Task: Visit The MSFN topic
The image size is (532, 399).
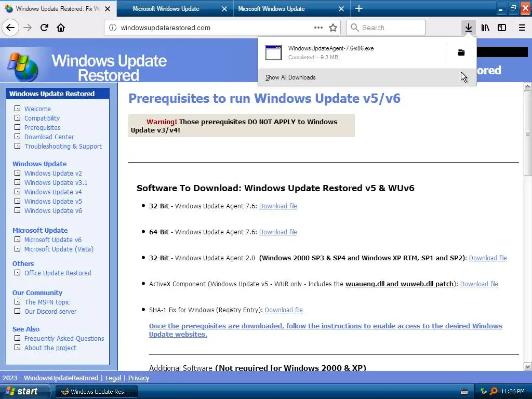Action: tap(47, 302)
